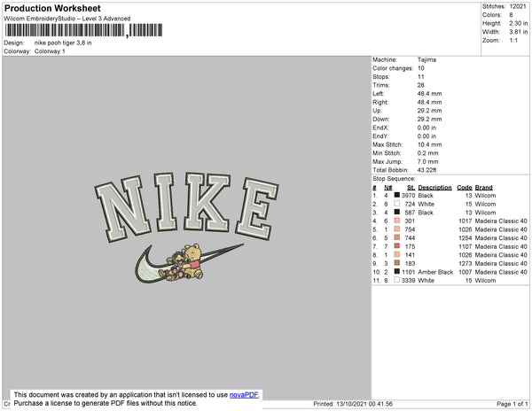Click the EndX label
The image size is (532, 411).
[x=380, y=128]
